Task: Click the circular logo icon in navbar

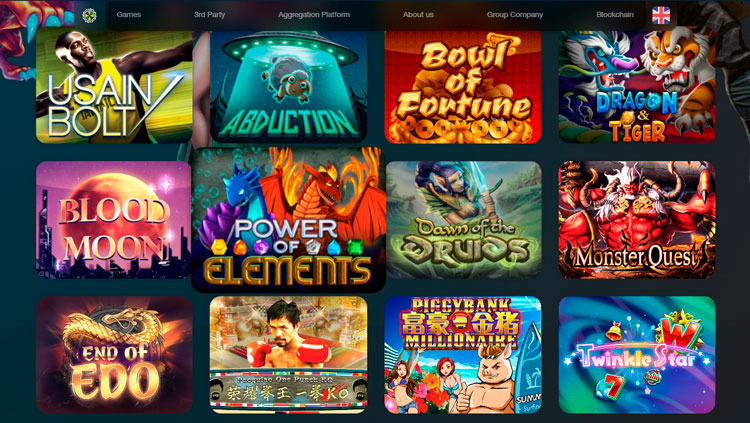Action: (x=89, y=15)
